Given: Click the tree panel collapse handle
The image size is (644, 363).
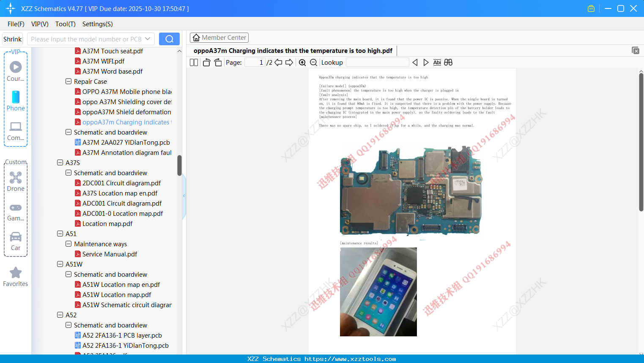Looking at the screenshot, I should coord(184,195).
